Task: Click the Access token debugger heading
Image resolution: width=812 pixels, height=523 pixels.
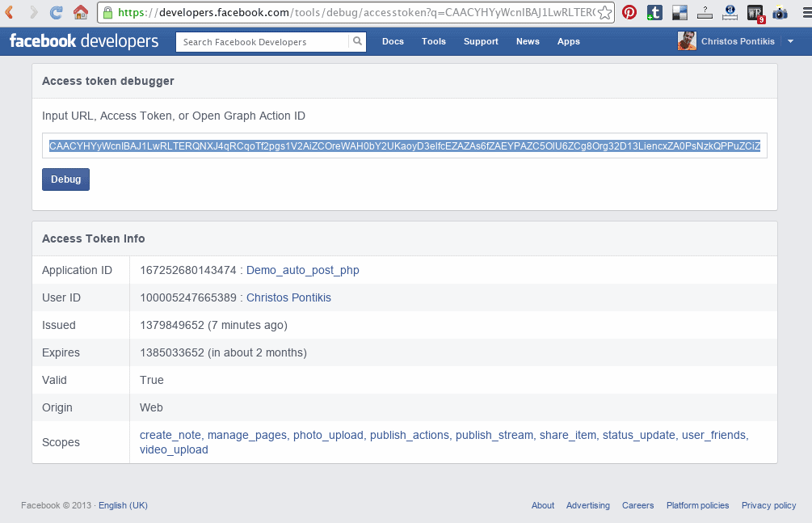Action: pyautogui.click(x=108, y=82)
